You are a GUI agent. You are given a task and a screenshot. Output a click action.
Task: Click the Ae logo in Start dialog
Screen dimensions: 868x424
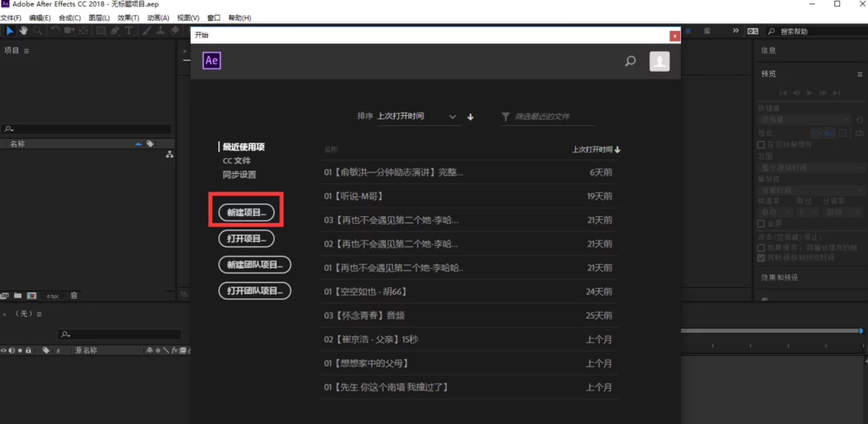(x=211, y=61)
